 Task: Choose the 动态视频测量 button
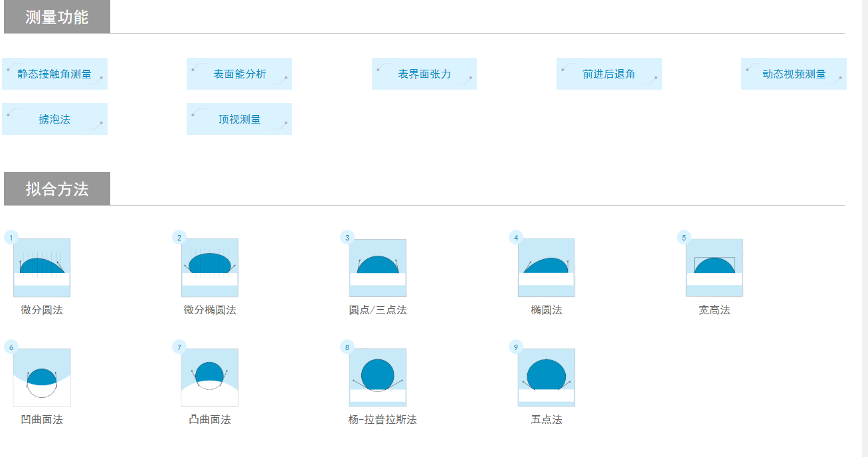click(794, 74)
